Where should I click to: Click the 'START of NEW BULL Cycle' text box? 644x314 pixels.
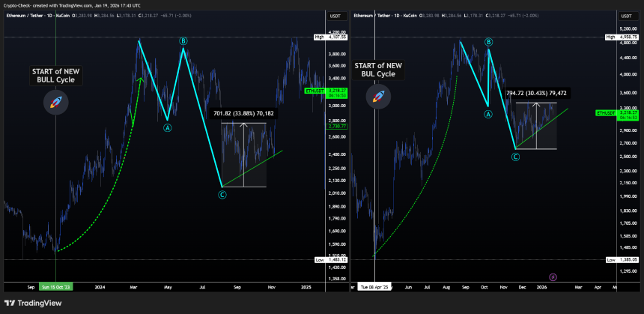coord(56,75)
